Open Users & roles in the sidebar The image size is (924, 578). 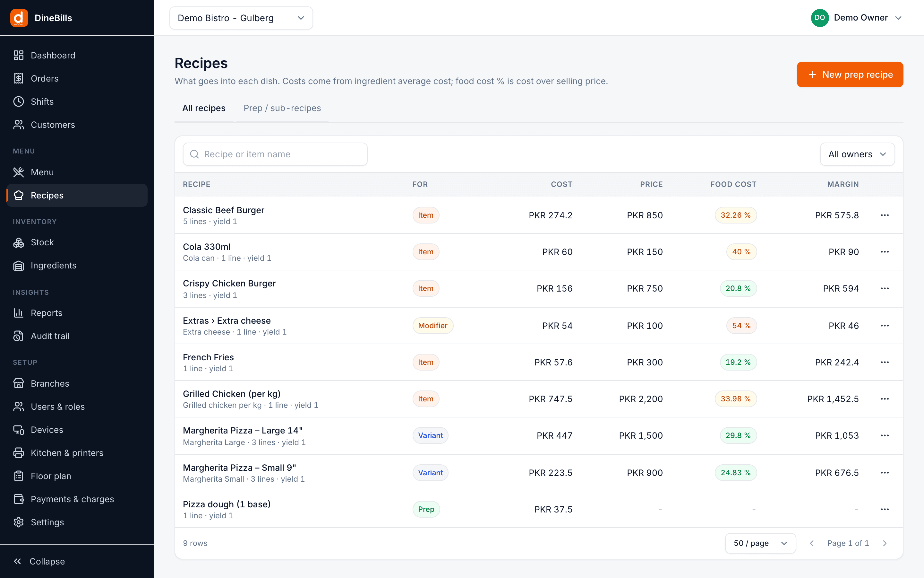click(77, 407)
